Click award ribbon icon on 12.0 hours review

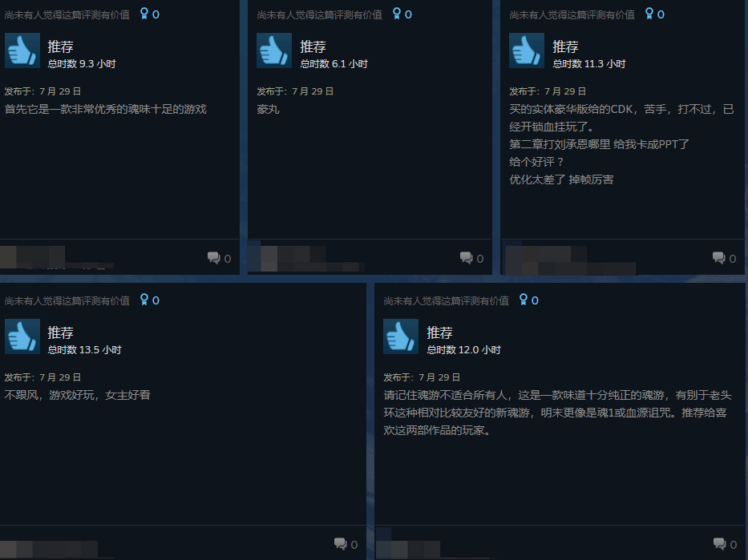click(524, 300)
